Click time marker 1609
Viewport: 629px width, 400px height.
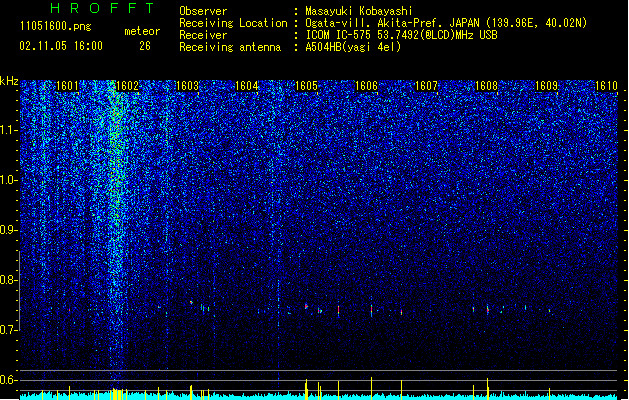546,86
